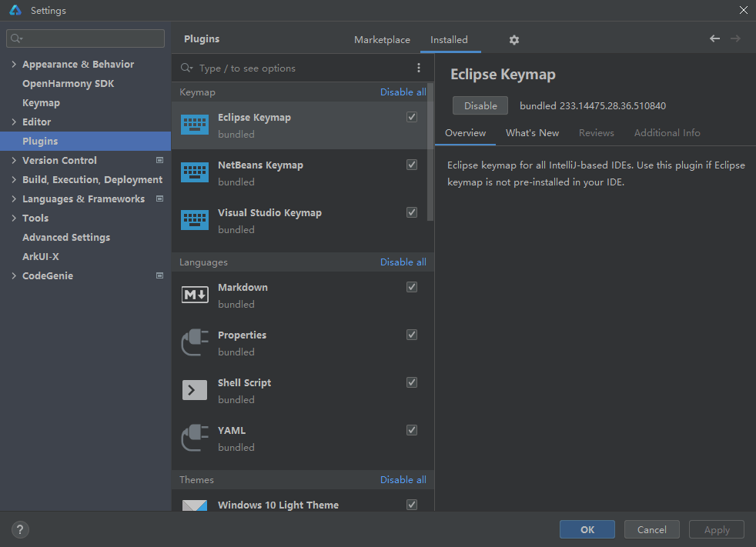This screenshot has width=756, height=547.
Task: Select the Markdown plugin name
Action: point(243,287)
